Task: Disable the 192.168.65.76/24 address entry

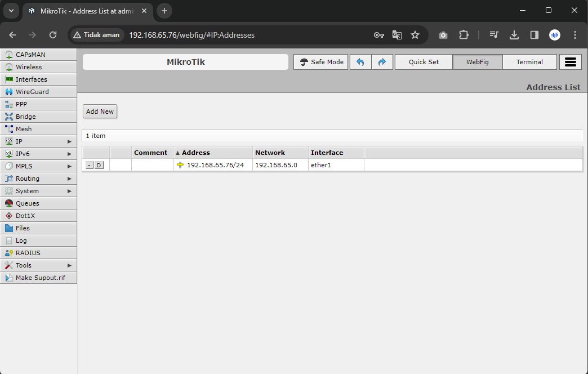Action: (99, 165)
